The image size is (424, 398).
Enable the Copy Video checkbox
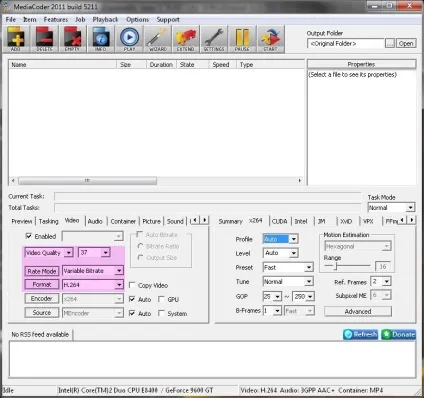132,285
